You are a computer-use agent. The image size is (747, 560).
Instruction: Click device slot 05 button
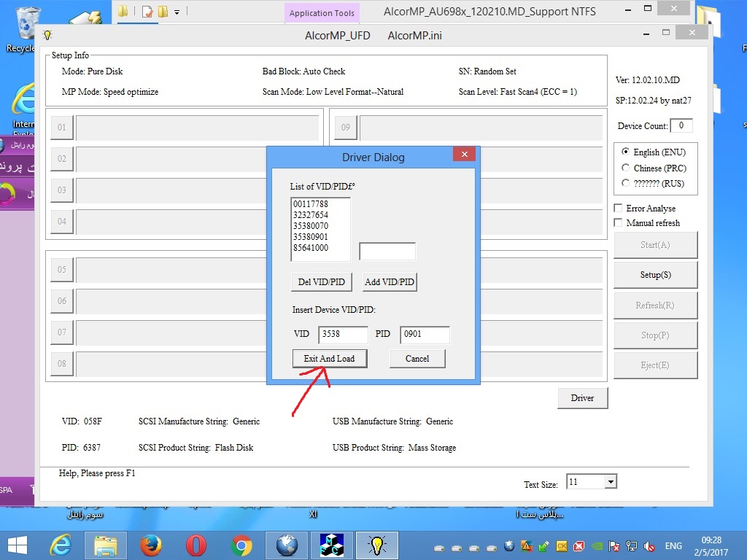(x=62, y=270)
